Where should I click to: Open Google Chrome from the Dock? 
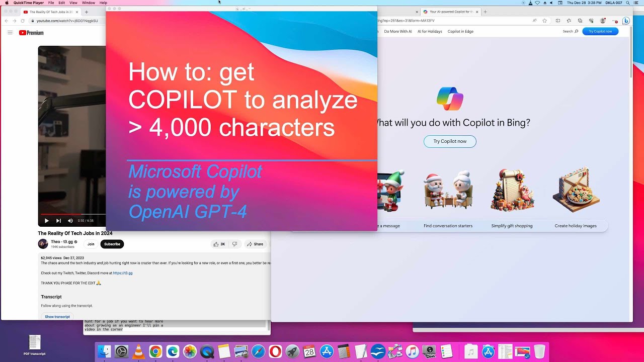155,351
